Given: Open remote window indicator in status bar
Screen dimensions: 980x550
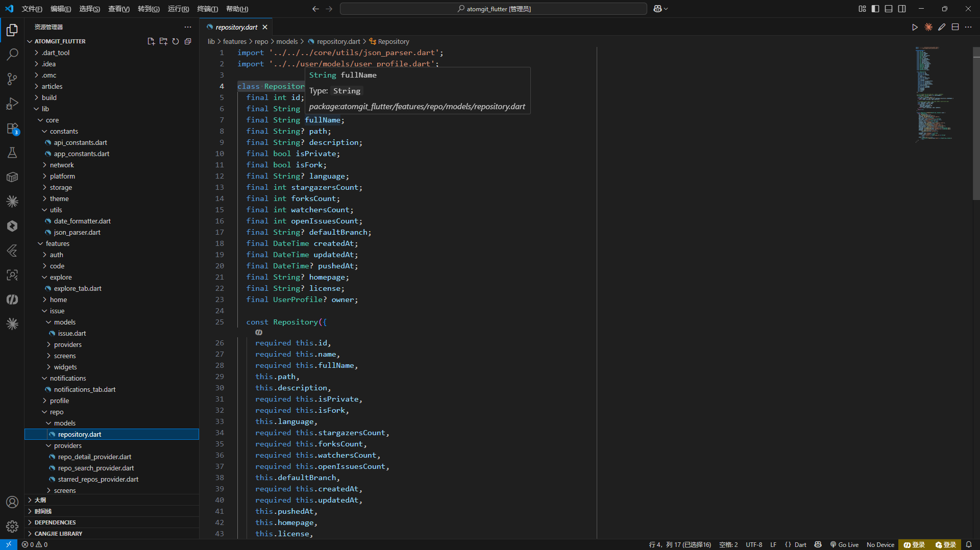Looking at the screenshot, I should tap(9, 544).
